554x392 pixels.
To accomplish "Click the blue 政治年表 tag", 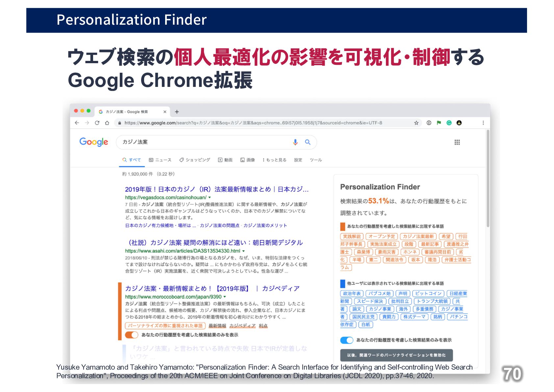I will 352,293.
